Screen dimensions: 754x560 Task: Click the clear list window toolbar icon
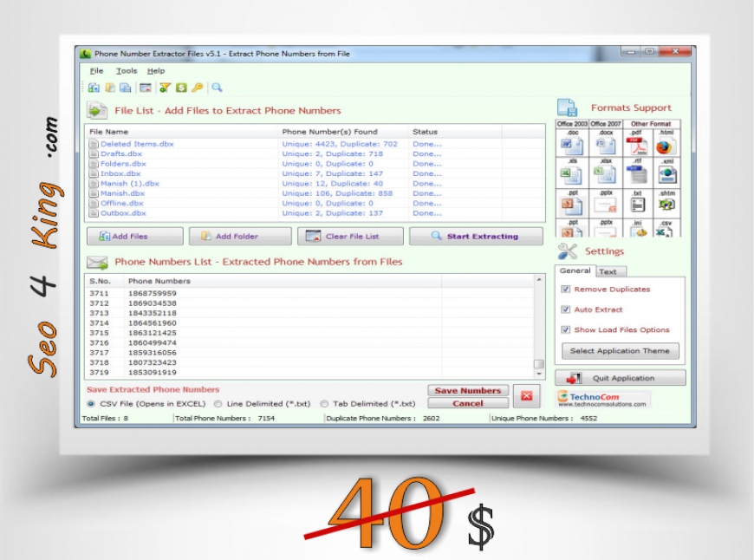[x=146, y=88]
